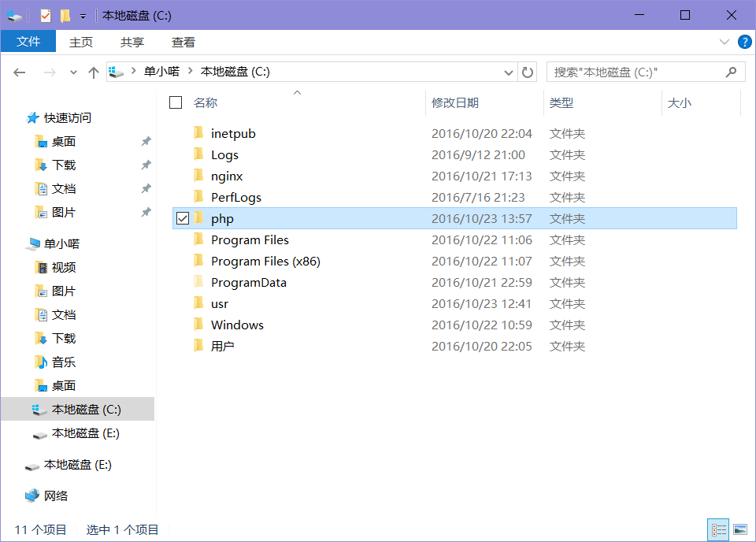The width and height of the screenshot is (756, 542).
Task: Select the 用户 folder icon
Action: click(x=198, y=345)
